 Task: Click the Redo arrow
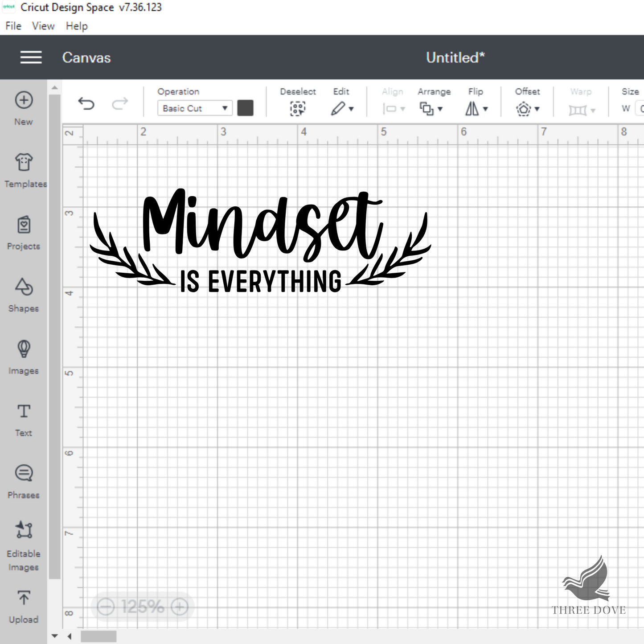[119, 104]
